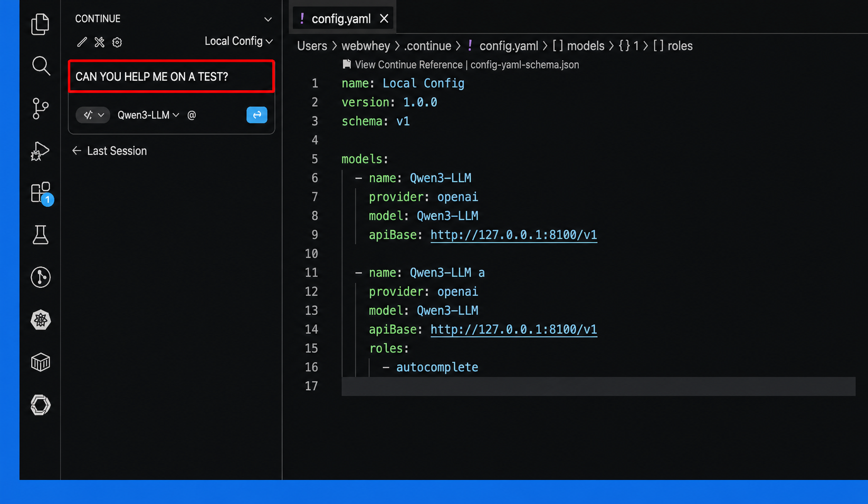The image size is (868, 504).
Task: Click 'provider: openai' on line 12
Action: click(423, 292)
